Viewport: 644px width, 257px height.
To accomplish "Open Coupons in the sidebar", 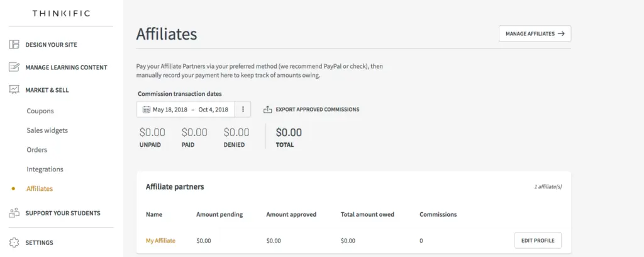I will (x=40, y=111).
